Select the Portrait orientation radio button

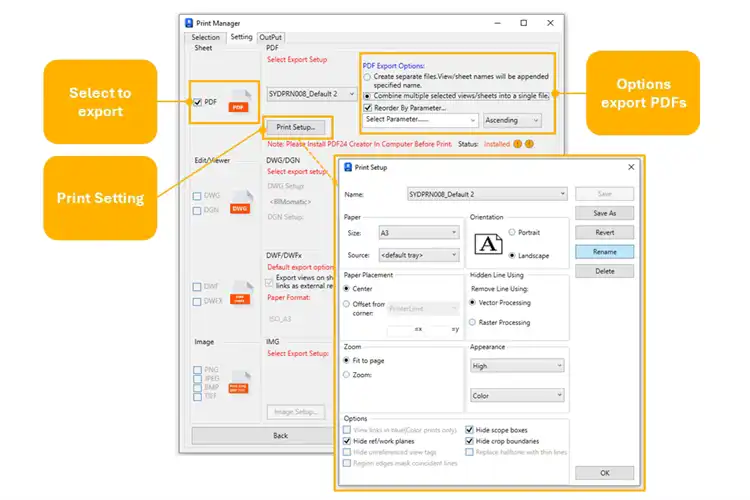pos(512,232)
